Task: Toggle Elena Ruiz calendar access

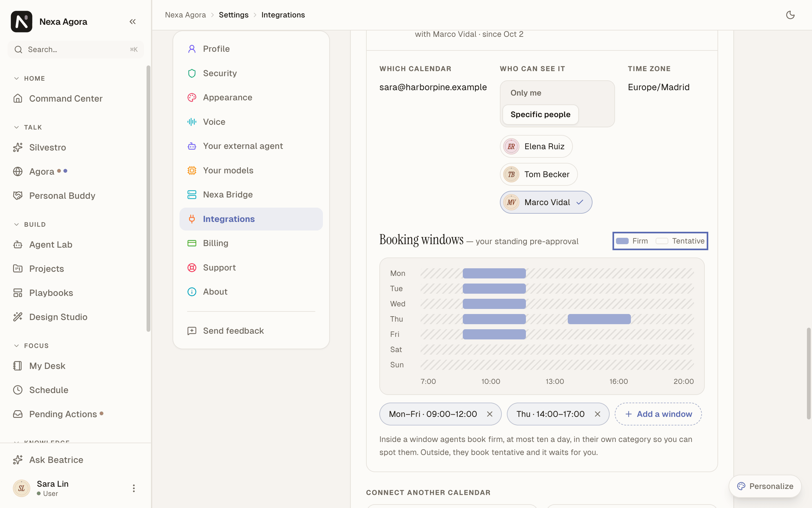Action: pyautogui.click(x=536, y=146)
